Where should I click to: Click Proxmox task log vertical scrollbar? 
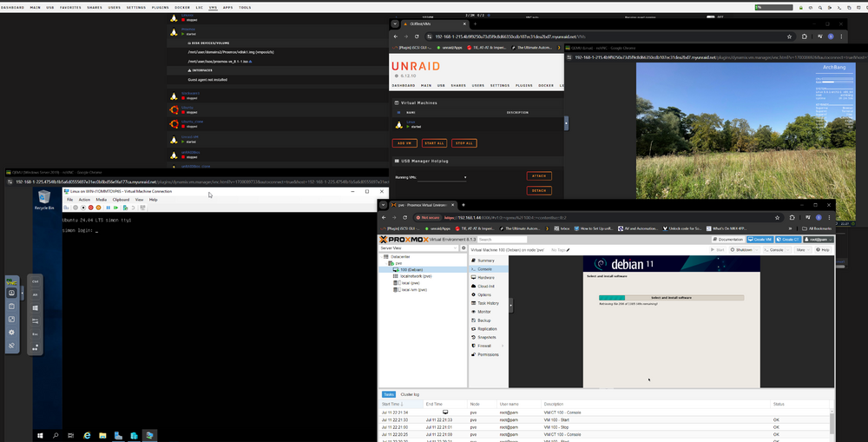(x=831, y=424)
